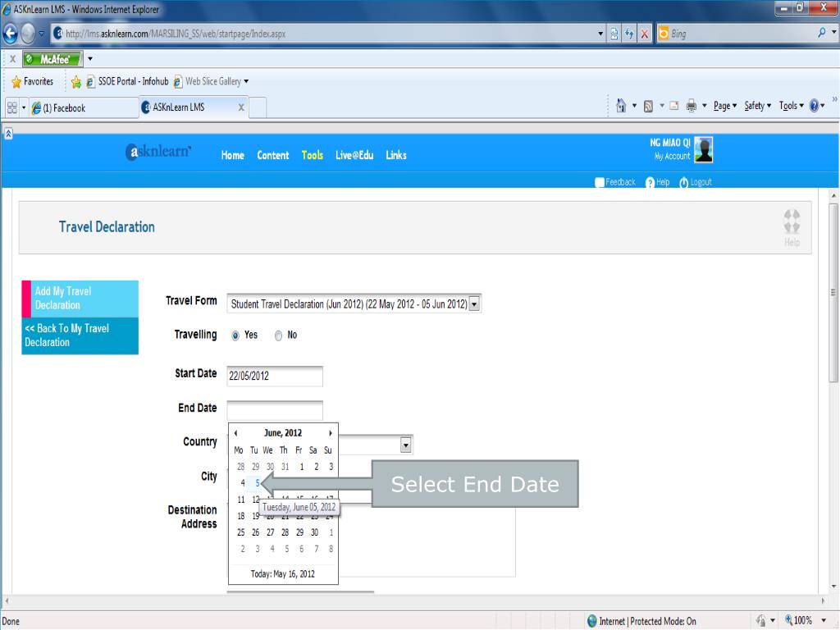This screenshot has width=840, height=630.
Task: Select June 5 in the calendar
Action: pyautogui.click(x=257, y=483)
